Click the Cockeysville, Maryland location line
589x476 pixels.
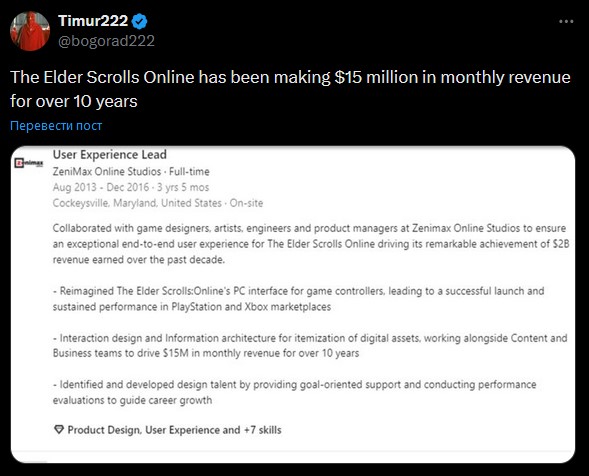click(x=158, y=203)
